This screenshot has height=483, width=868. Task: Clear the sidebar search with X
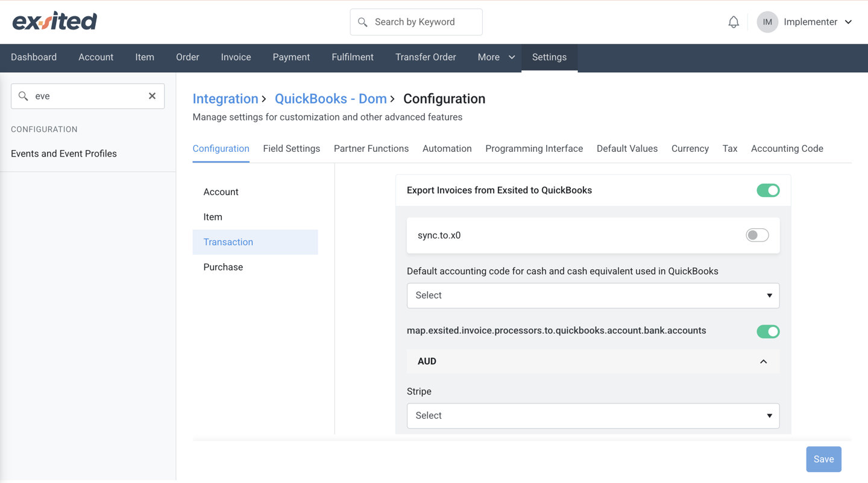[x=152, y=96]
